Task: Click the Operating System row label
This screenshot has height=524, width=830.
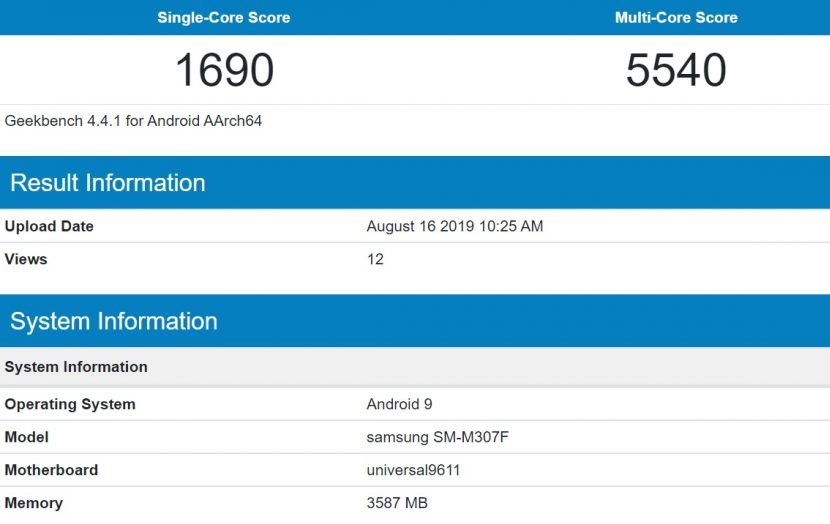Action: [70, 404]
